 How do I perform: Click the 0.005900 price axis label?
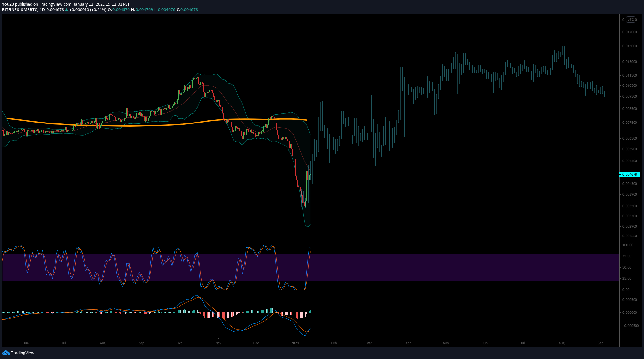pyautogui.click(x=630, y=149)
